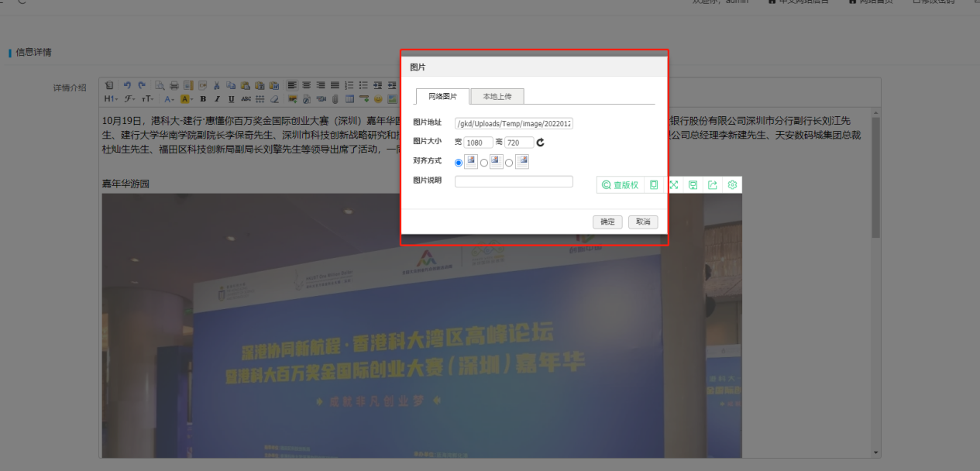Open the font family dropdown
980x471 pixels.
pos(130,99)
